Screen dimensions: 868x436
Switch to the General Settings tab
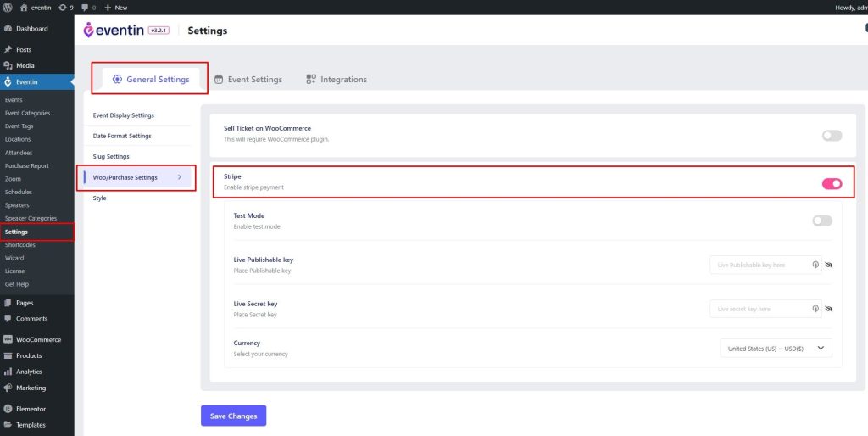point(151,79)
